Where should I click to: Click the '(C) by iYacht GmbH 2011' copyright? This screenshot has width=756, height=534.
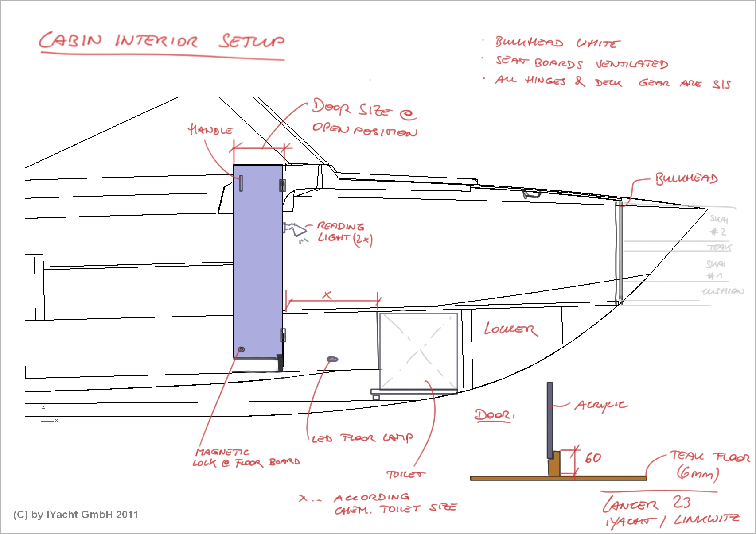(x=76, y=515)
